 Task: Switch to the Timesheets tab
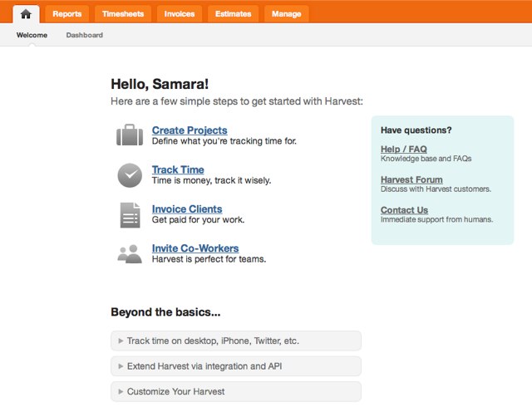(x=123, y=14)
